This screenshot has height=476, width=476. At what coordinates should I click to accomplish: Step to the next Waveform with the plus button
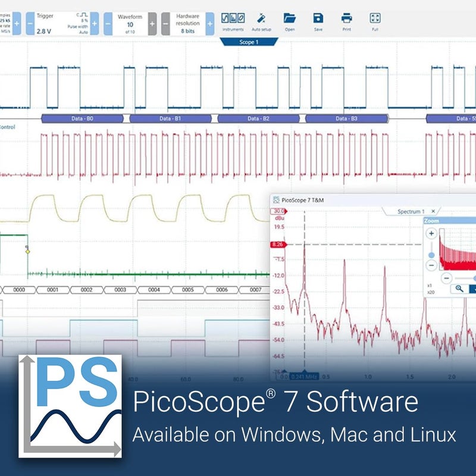152,23
